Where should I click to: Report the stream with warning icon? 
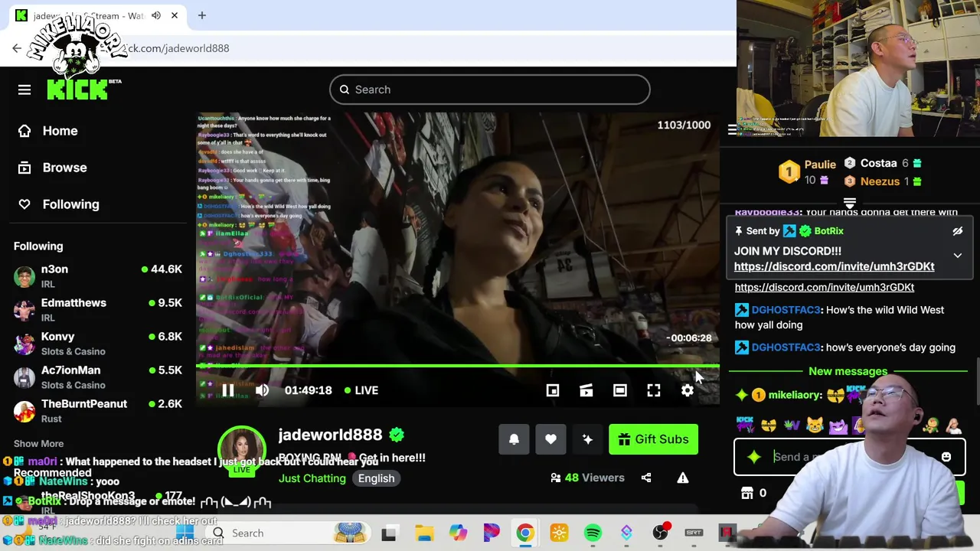click(683, 478)
